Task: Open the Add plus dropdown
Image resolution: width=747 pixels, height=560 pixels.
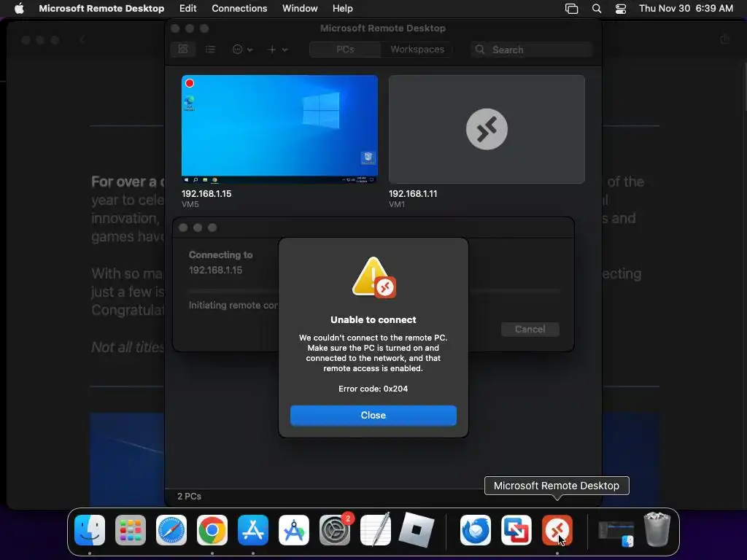Action: point(278,50)
